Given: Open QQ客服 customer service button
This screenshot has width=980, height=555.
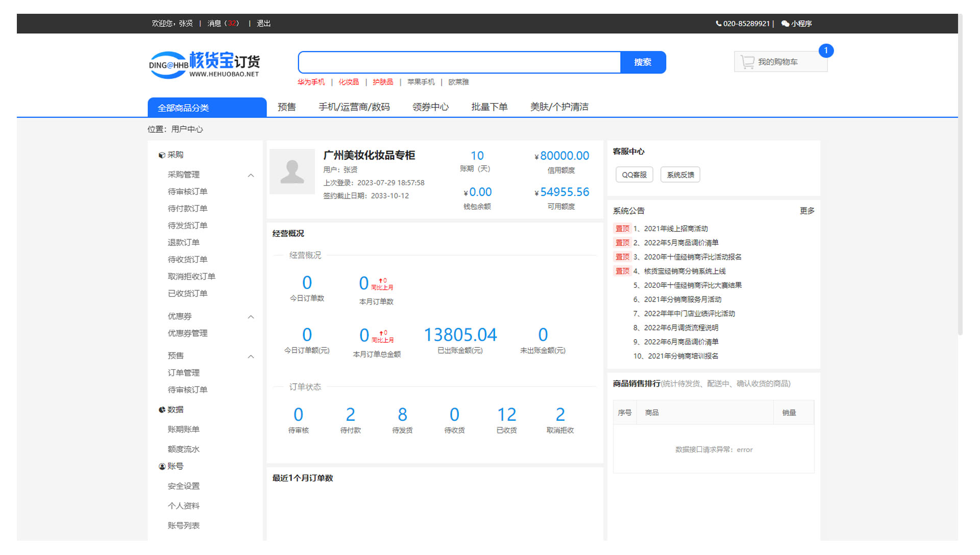Looking at the screenshot, I should pos(634,175).
